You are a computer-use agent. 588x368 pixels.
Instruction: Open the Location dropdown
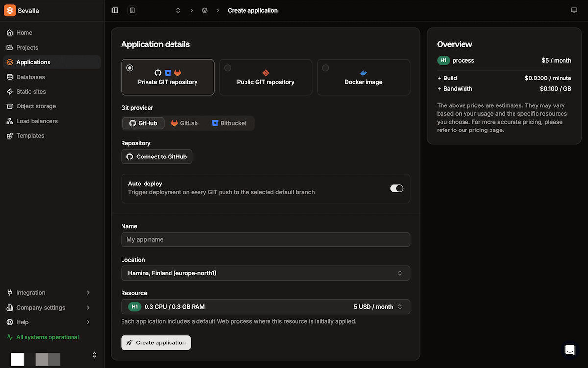coord(266,273)
